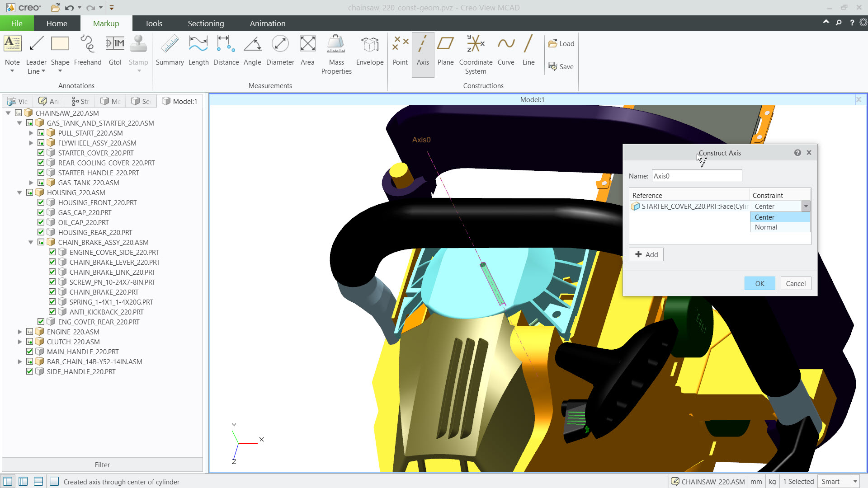Toggle CHAIN_BRAKE_LEVER_220.PRT checkbox
The height and width of the screenshot is (488, 868).
click(52, 262)
